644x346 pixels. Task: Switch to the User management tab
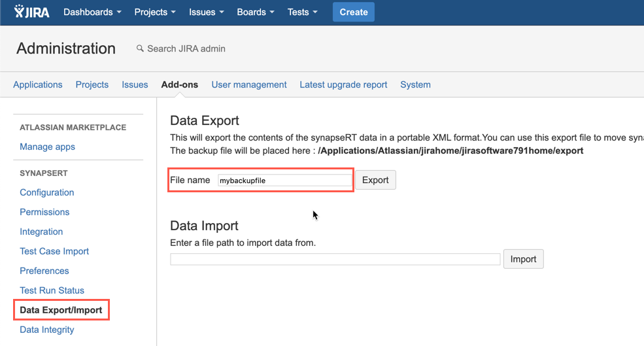click(249, 84)
